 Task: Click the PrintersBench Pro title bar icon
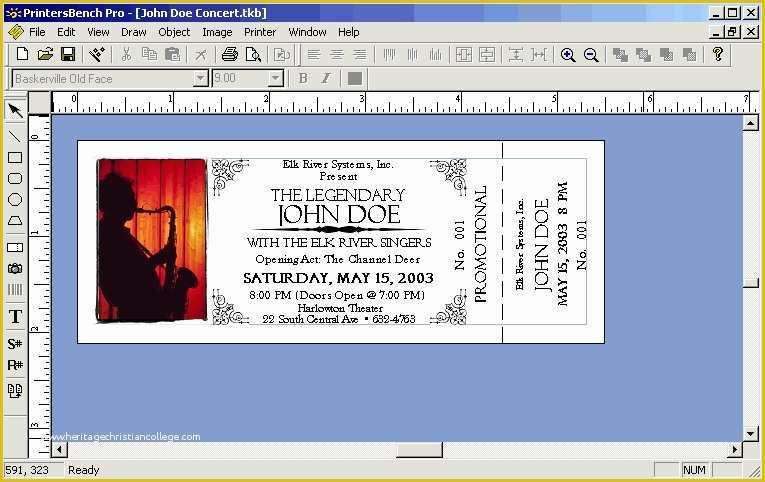click(x=13, y=13)
